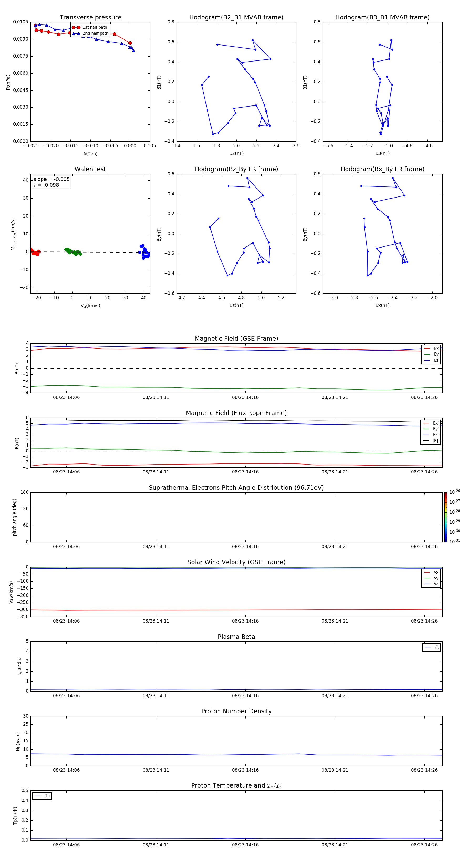The height and width of the screenshot is (868, 473).
Task: Click the Magnetic Field (GSE Frame) title
Action: coord(236,339)
